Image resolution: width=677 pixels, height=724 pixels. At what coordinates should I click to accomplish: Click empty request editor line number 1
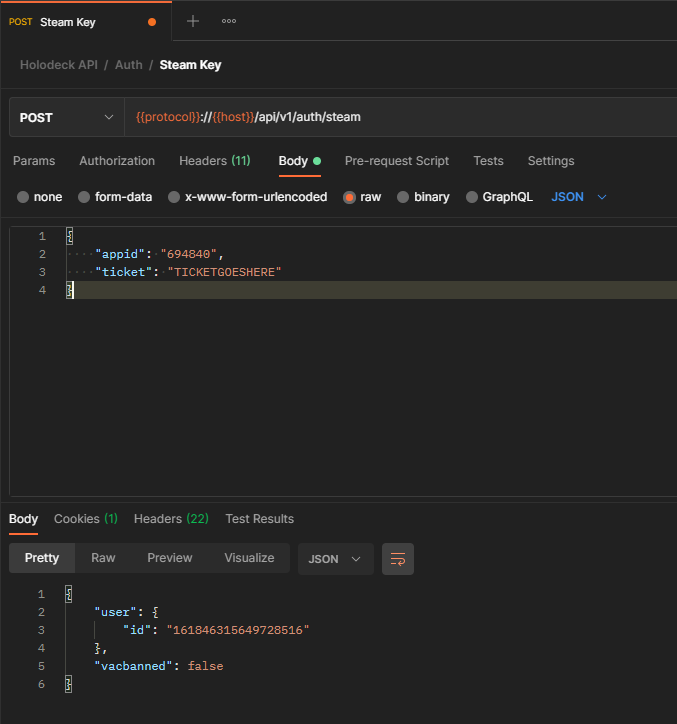(42, 236)
